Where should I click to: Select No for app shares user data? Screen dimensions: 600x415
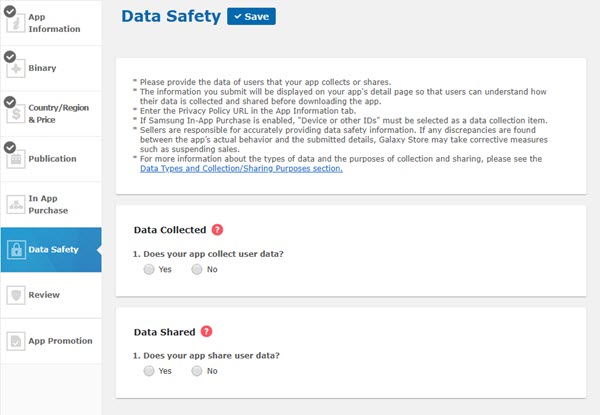click(197, 371)
